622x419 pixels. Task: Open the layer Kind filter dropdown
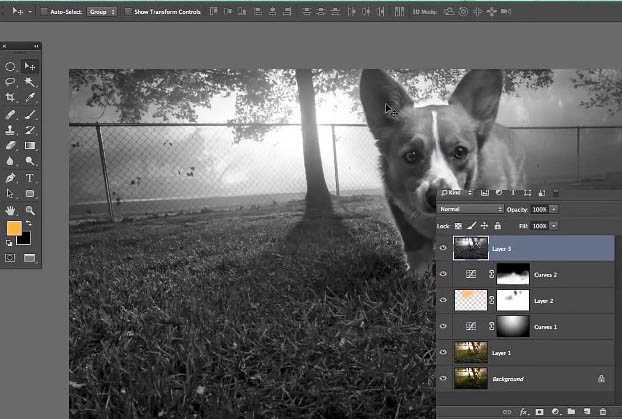[458, 192]
